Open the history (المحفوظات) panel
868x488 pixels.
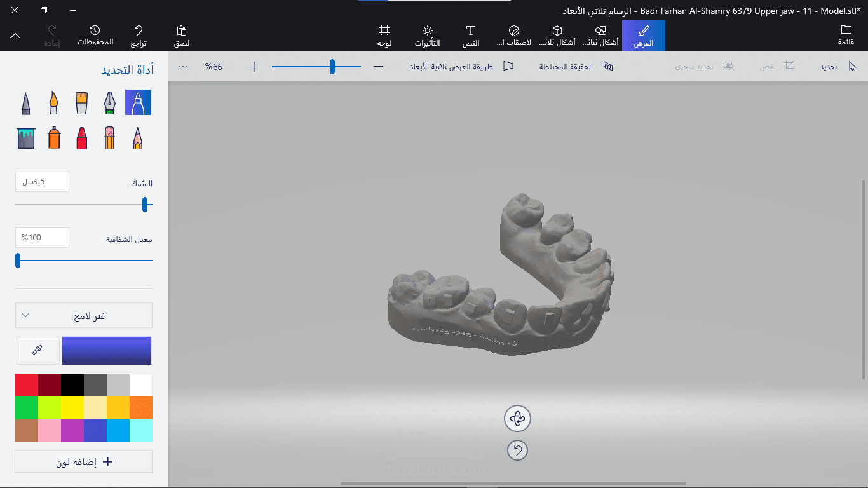95,36
